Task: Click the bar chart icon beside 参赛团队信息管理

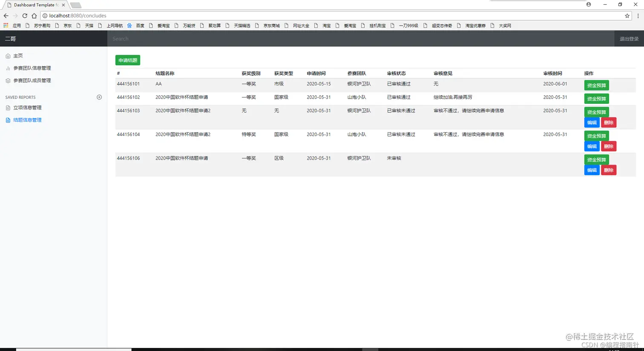Action: 8,68
